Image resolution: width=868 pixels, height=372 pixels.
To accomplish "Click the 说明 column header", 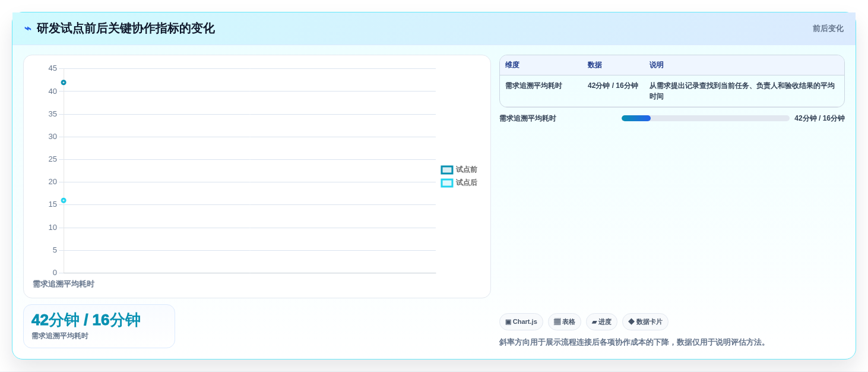I will [657, 65].
